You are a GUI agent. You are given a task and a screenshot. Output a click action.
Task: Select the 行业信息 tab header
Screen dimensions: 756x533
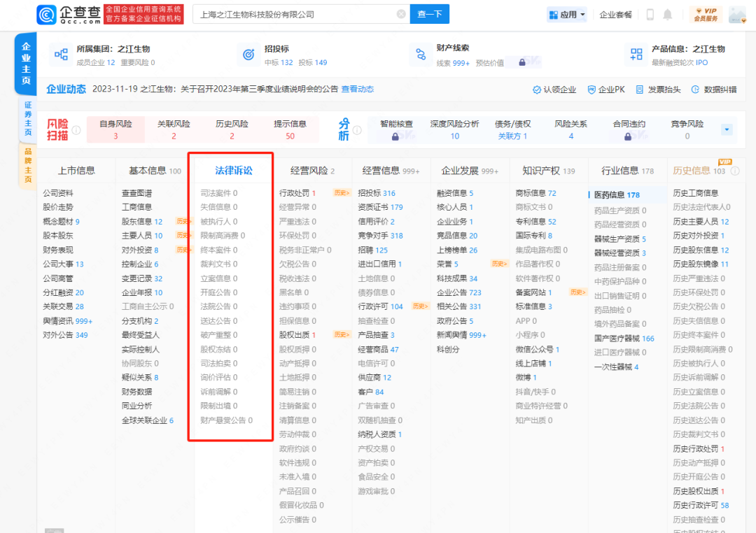[627, 171]
